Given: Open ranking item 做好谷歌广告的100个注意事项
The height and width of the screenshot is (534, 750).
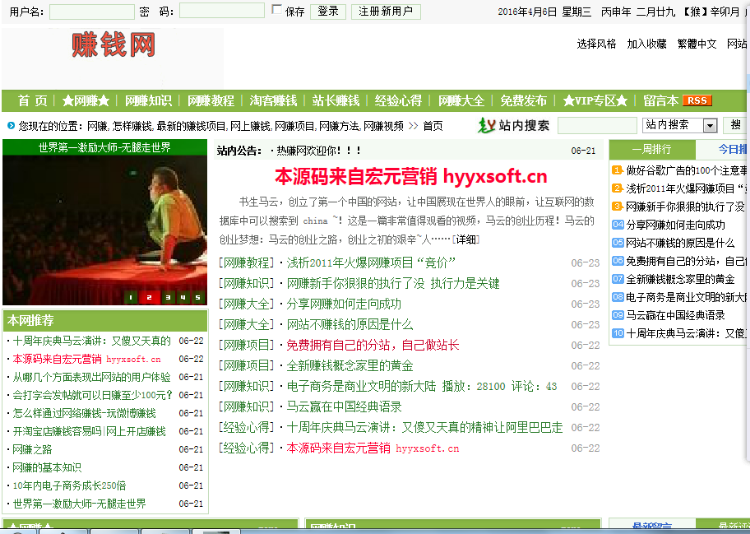Looking at the screenshot, I should pyautogui.click(x=686, y=170).
